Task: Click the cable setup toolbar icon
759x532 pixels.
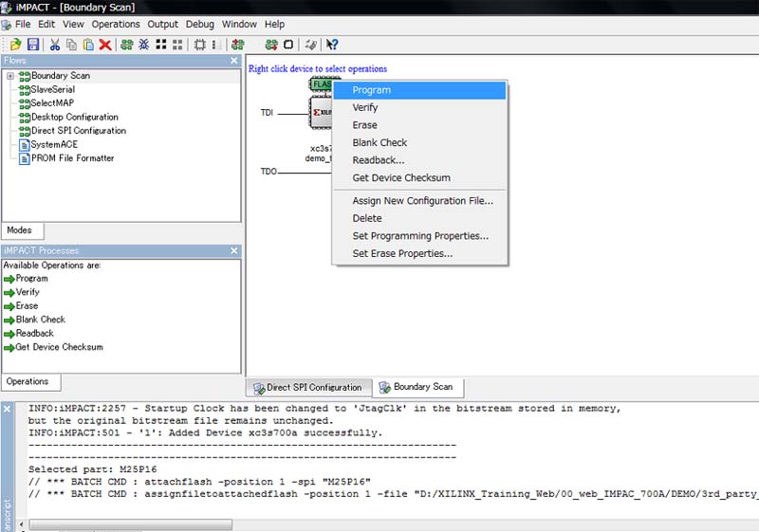Action: click(x=311, y=45)
